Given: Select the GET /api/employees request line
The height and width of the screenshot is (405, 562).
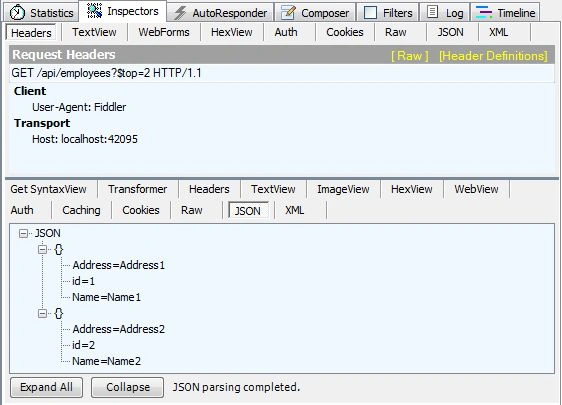Looking at the screenshot, I should 282,73.
